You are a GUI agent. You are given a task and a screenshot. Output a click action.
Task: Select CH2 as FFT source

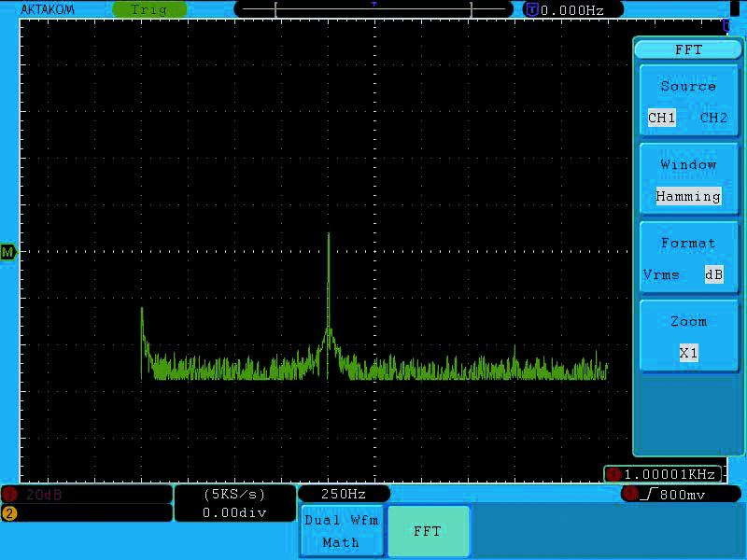pos(713,118)
